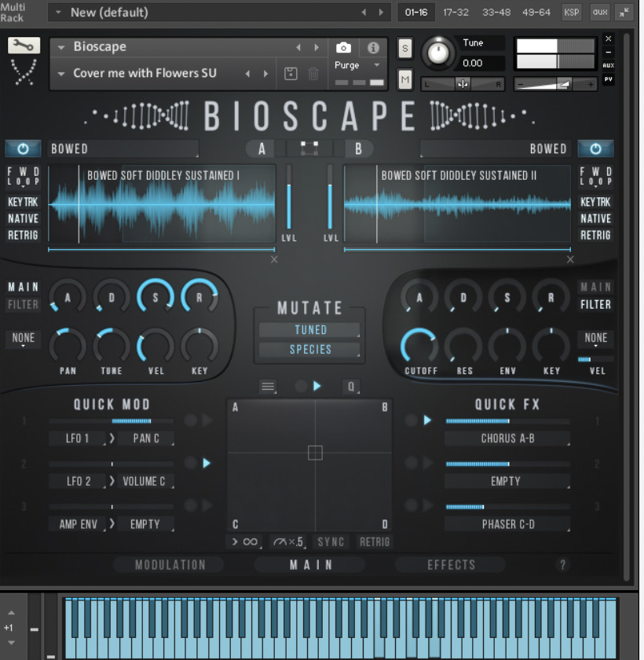Select the 33-48 channel page
644x660 pixels.
(x=496, y=13)
